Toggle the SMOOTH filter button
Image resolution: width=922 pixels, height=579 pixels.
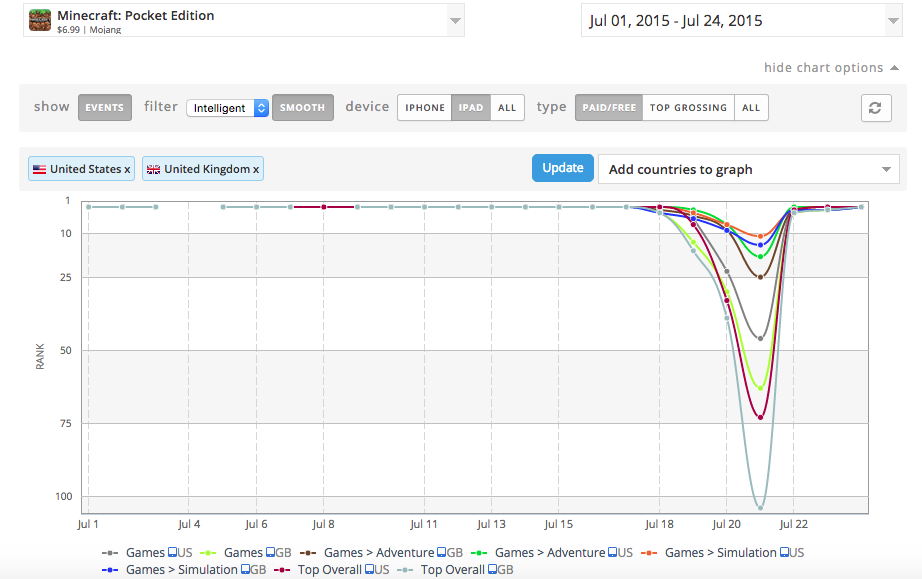[302, 108]
